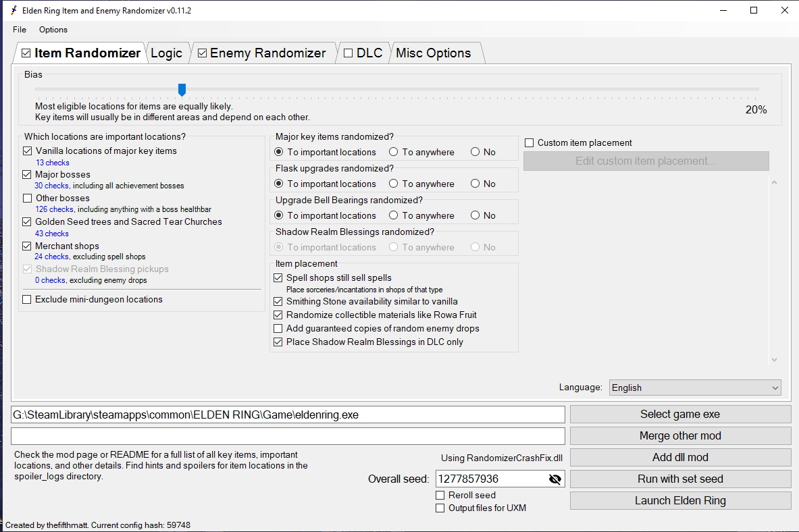Enable Output files for UXM
The image size is (799, 532).
point(440,508)
